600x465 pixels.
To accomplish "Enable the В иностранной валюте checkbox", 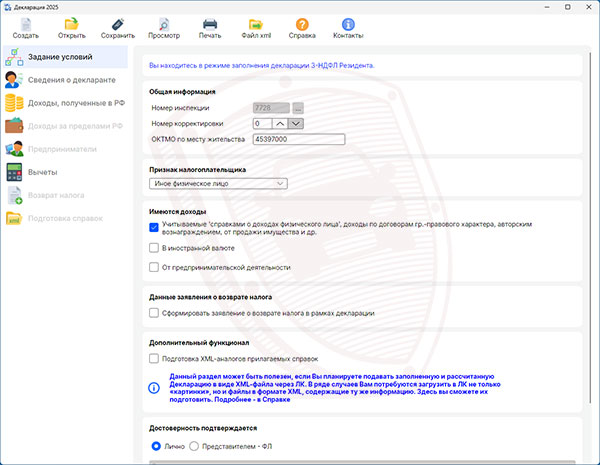I will point(154,247).
